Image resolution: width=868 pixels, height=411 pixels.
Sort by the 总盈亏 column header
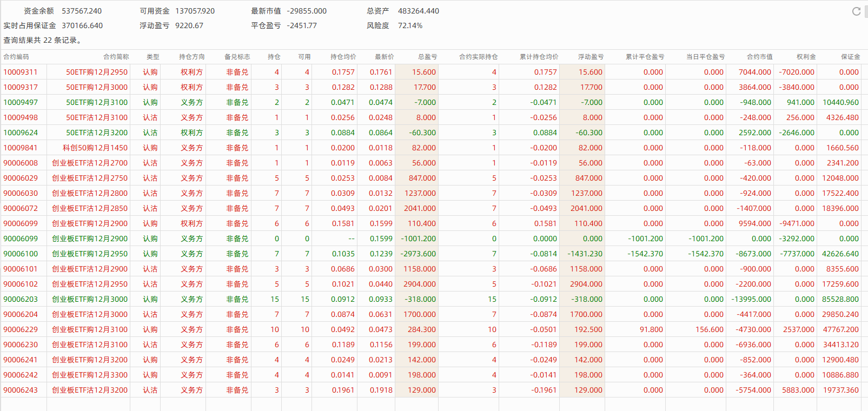pos(427,57)
